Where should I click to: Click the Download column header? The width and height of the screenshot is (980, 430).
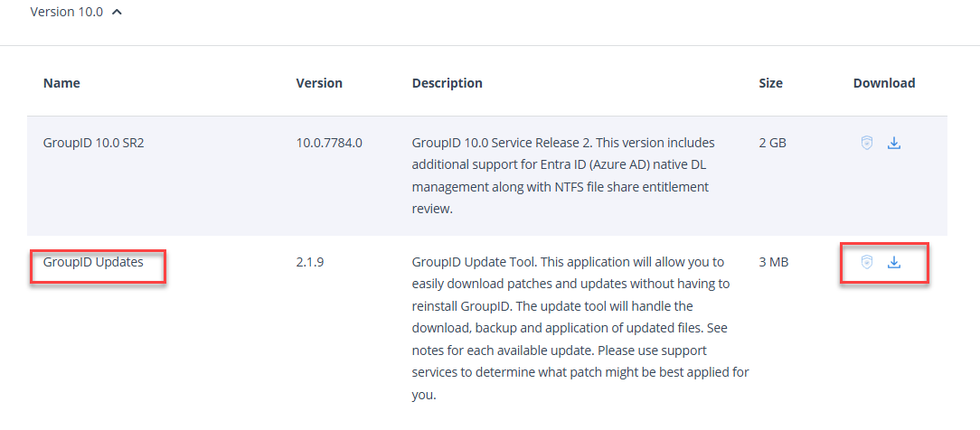click(x=883, y=83)
